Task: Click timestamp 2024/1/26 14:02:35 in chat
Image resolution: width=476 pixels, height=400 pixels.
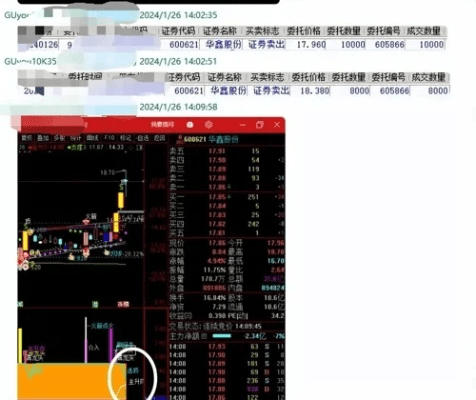Action: point(178,15)
